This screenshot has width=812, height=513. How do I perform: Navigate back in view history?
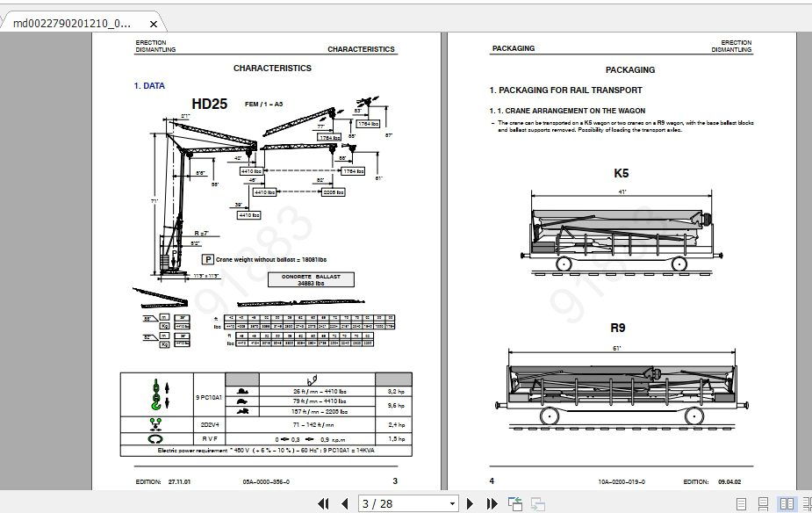coord(514,503)
